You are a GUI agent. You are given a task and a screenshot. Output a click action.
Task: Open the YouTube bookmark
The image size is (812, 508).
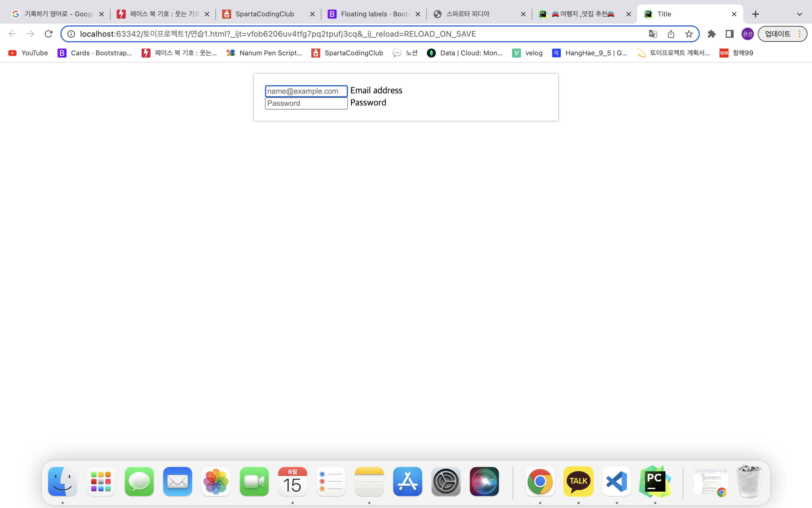pyautogui.click(x=28, y=53)
